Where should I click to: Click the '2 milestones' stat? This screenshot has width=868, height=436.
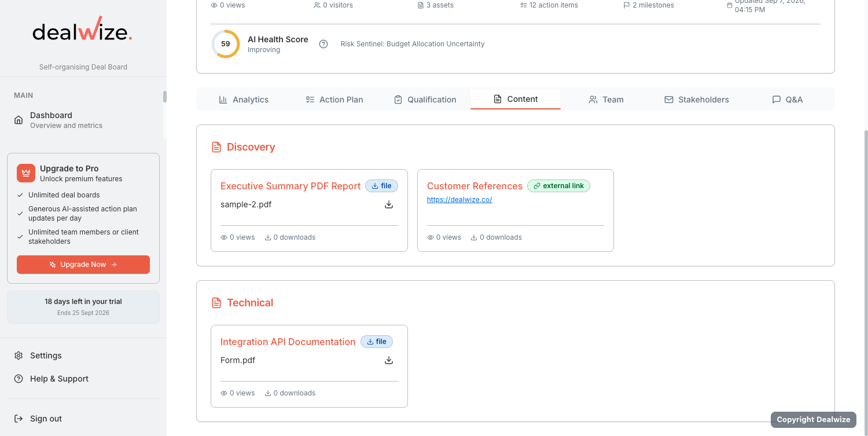coord(649,5)
